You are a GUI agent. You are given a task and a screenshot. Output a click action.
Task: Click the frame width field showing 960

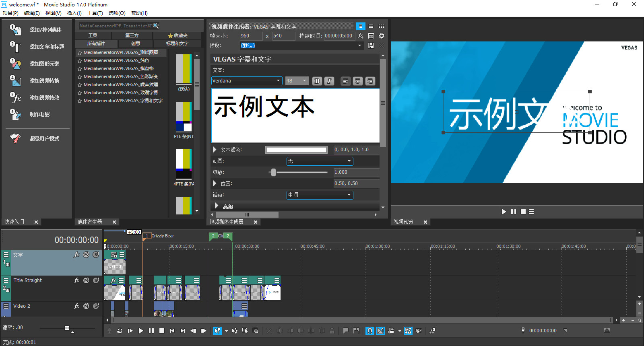[x=251, y=36]
